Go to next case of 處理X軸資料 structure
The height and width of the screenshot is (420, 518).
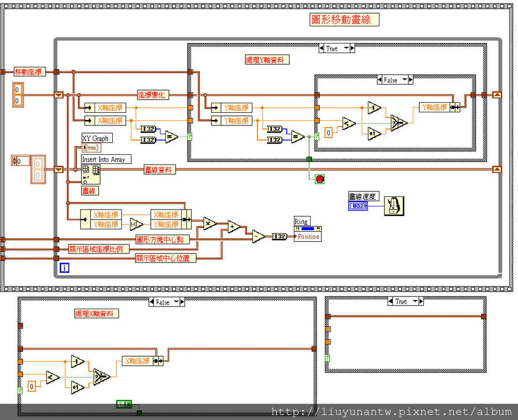coord(182,302)
